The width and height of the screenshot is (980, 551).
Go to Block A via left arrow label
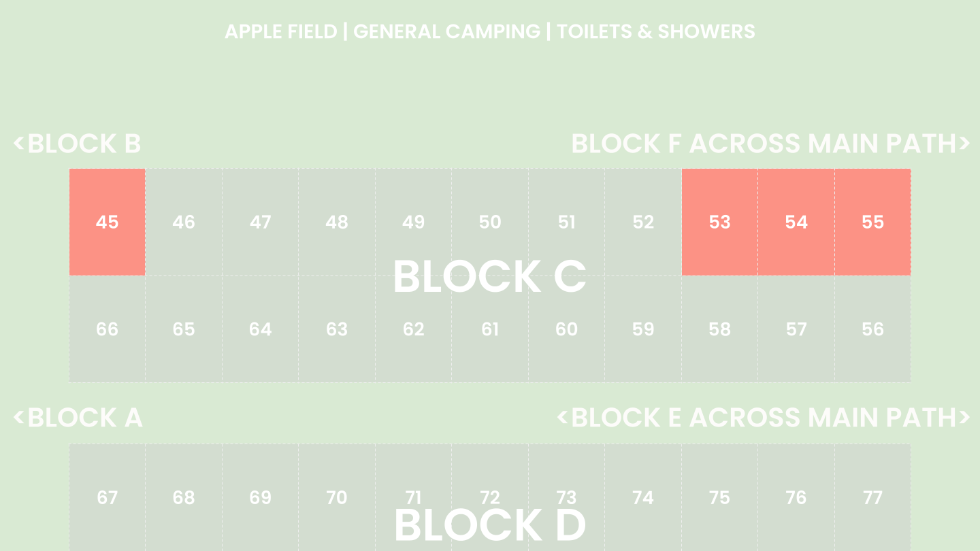[78, 417]
